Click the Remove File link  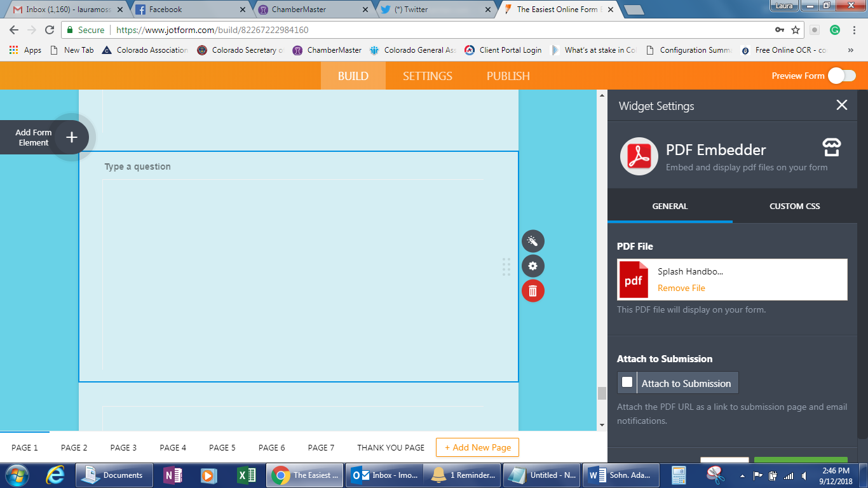click(681, 288)
